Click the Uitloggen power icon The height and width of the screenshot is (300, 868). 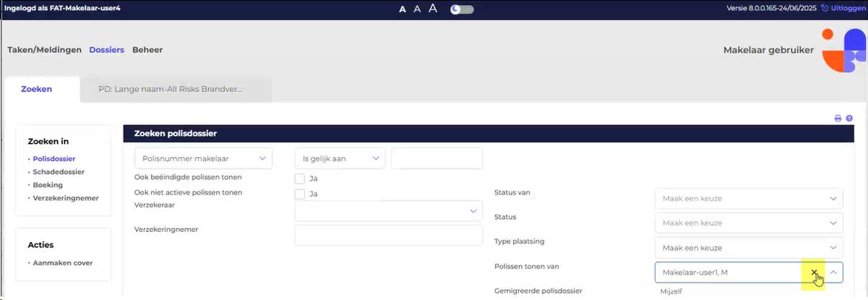825,8
